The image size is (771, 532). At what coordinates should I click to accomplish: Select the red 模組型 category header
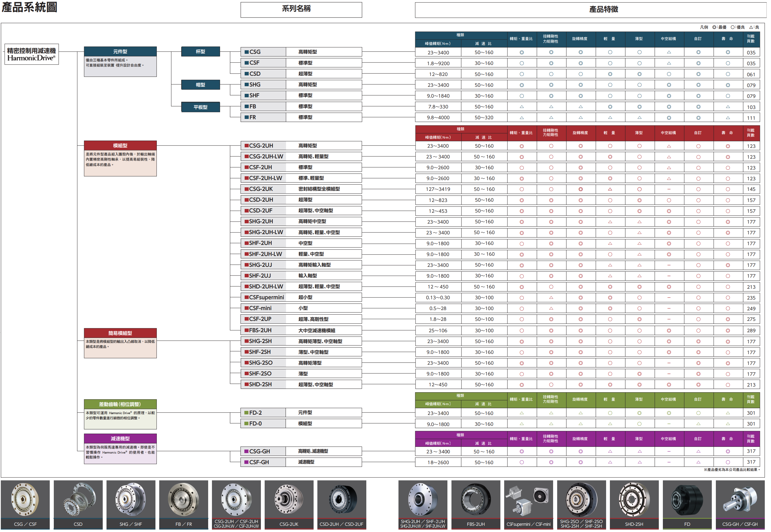coord(121,146)
